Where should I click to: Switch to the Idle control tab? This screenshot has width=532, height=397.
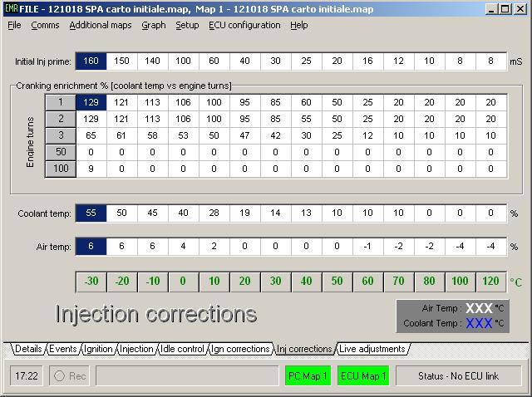[x=182, y=349]
